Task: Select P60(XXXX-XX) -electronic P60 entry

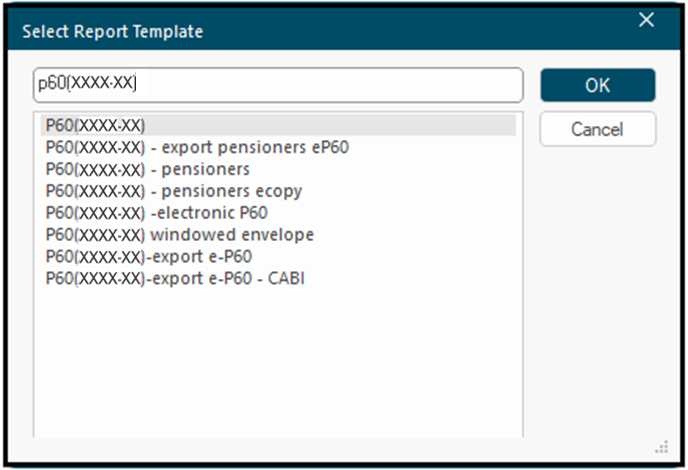Action: coord(157,213)
